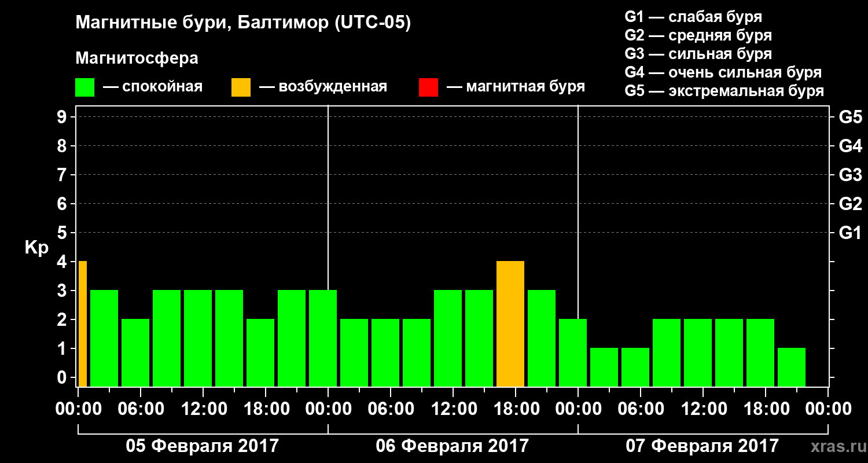Click the '12:00' label under 07 Февраля
The width and height of the screenshot is (868, 463).
pos(704,409)
